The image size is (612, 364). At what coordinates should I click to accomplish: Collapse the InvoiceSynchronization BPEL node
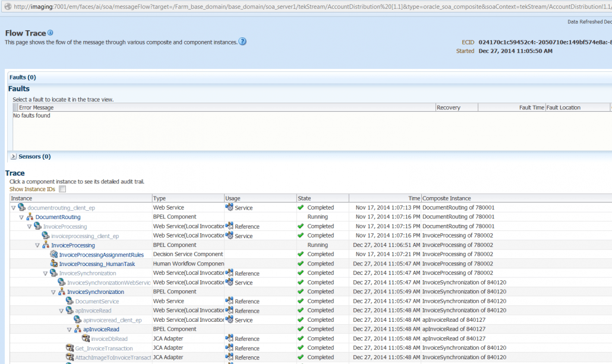coord(53,292)
